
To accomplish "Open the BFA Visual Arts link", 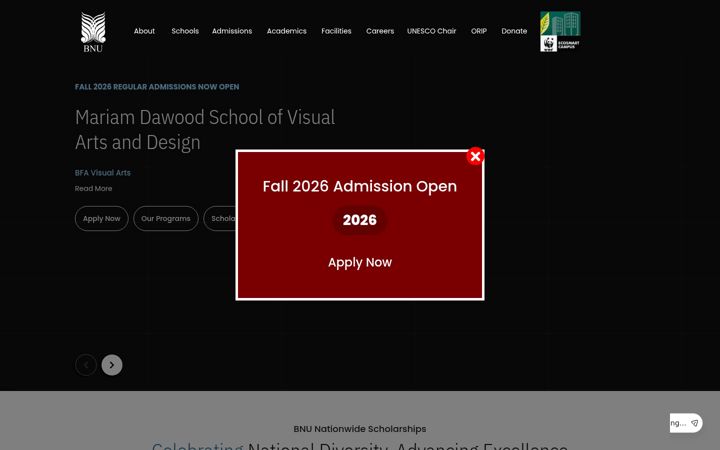I will click(102, 173).
